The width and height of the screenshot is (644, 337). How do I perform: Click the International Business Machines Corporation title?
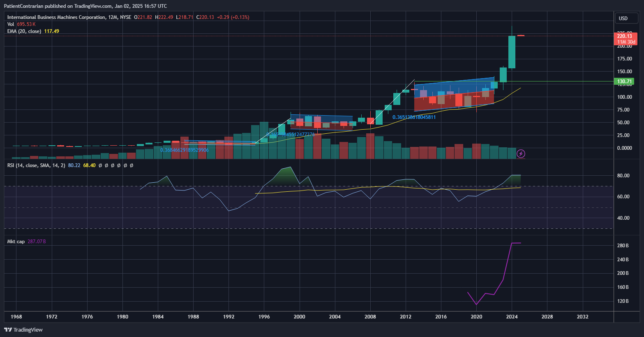click(56, 17)
